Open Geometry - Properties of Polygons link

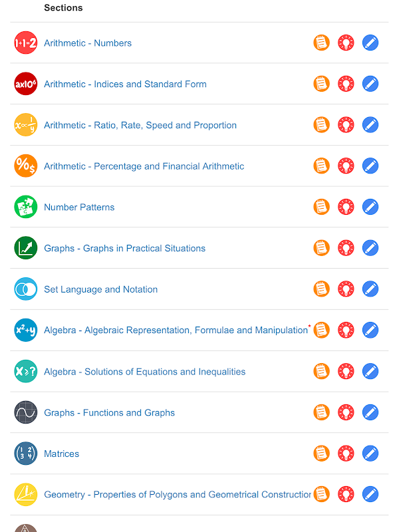[177, 495]
